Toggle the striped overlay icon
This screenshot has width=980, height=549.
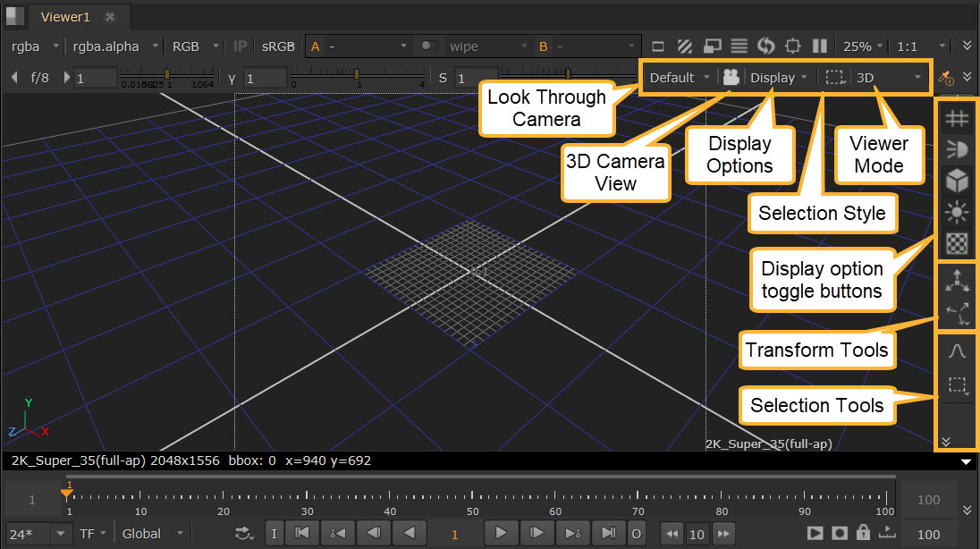tap(685, 46)
